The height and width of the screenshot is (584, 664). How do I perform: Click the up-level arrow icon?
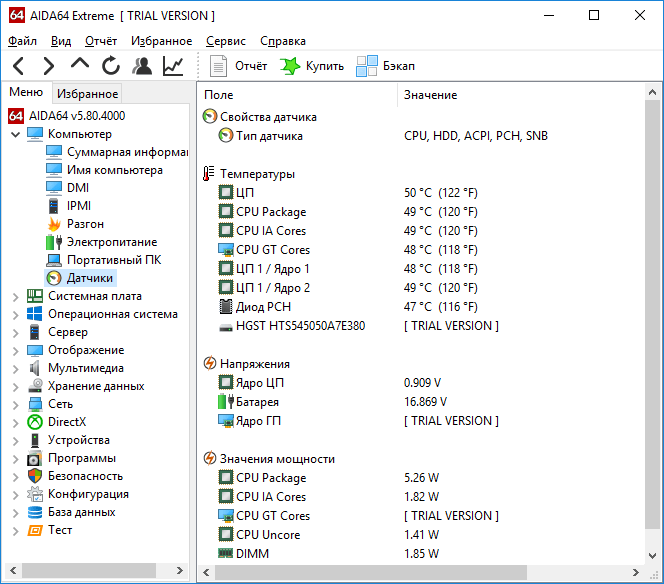tap(80, 64)
